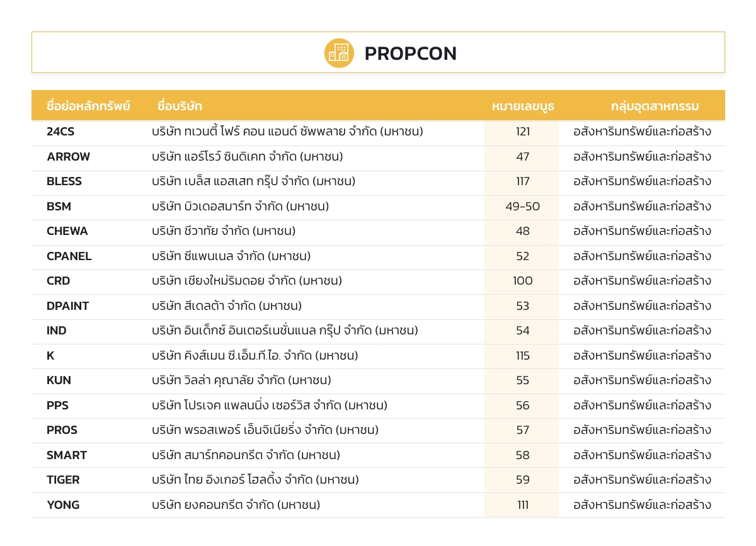756x546 pixels.
Task: Select the ชื่อย่อหลักทรัพย์ column header
Action: [x=88, y=106]
